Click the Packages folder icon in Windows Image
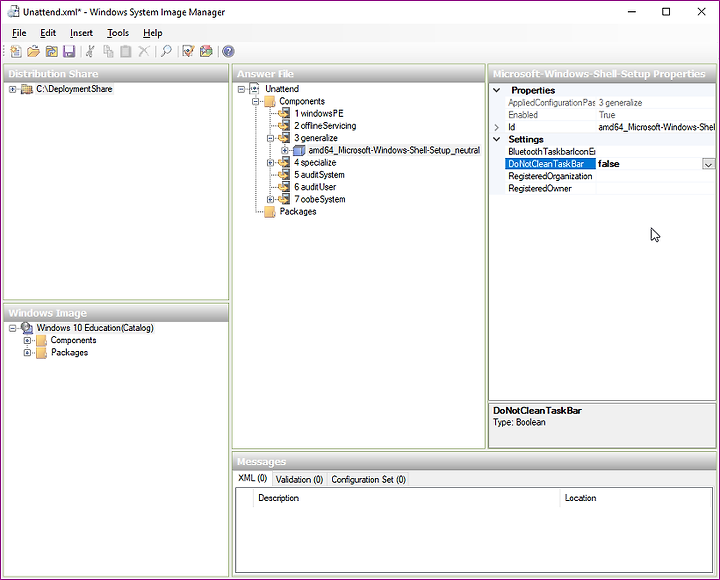Screen dimensions: 720x580 pyautogui.click(x=41, y=353)
